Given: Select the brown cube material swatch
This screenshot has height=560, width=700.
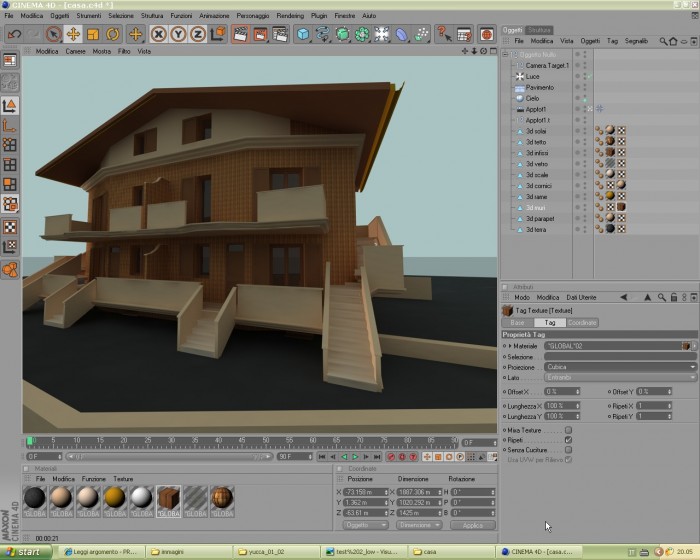Looking at the screenshot, I should pyautogui.click(x=168, y=498).
